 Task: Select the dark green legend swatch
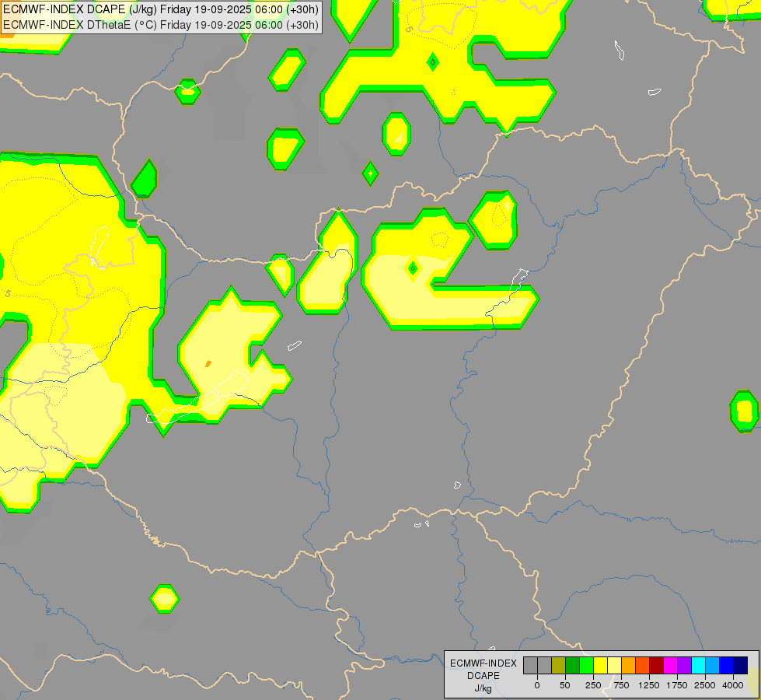tap(573, 665)
